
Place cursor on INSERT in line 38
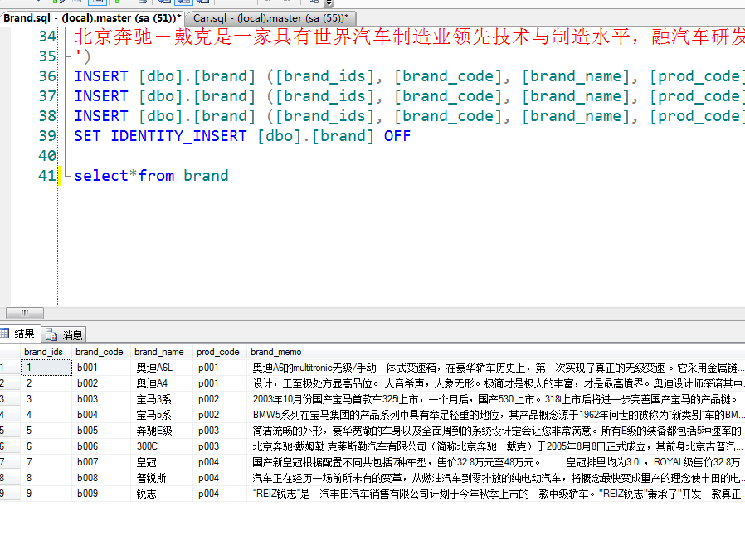click(101, 116)
